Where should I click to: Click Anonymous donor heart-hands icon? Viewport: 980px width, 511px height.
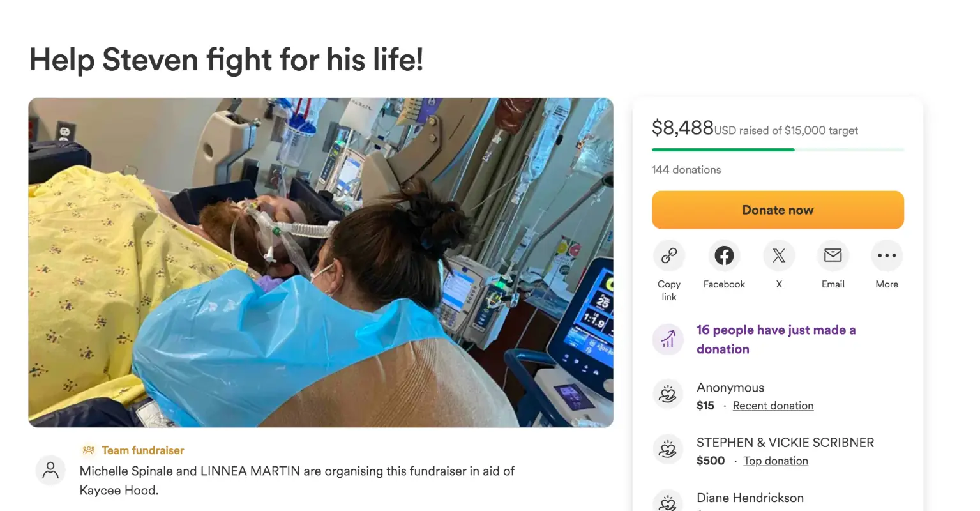[x=668, y=394]
